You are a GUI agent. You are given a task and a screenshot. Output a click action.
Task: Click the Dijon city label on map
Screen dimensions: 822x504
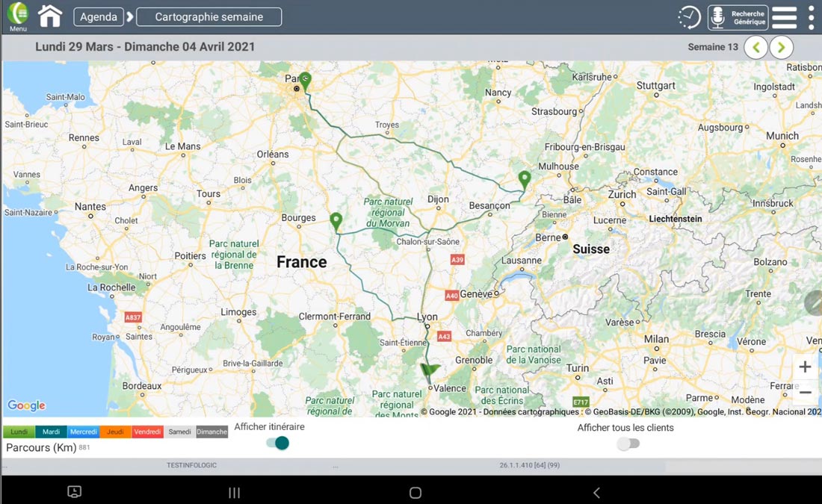click(438, 199)
